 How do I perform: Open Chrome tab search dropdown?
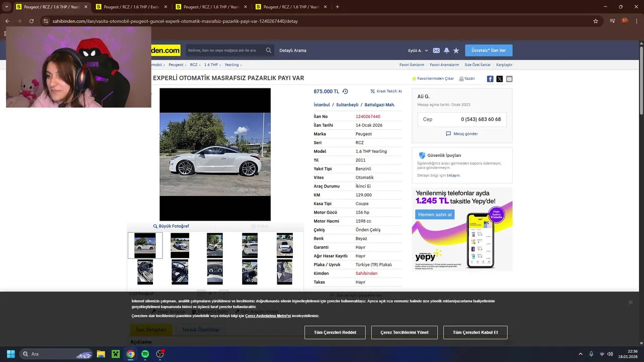click(x=7, y=7)
